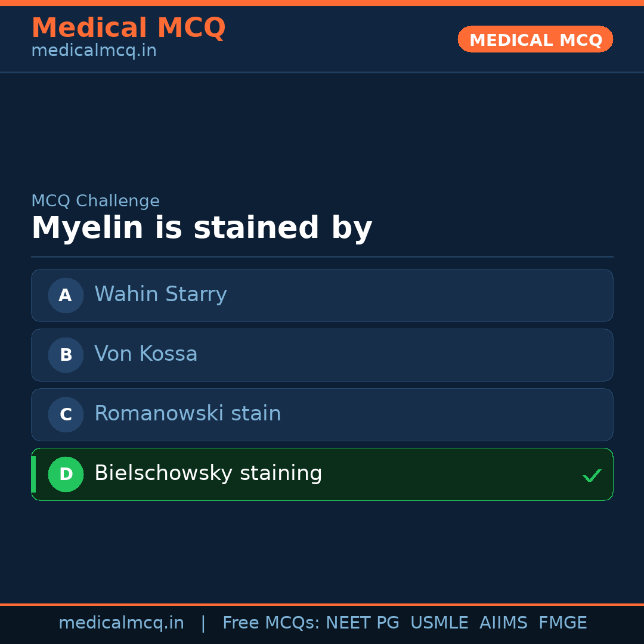
Task: Click the orange MEDICAL MCQ pill badge
Action: coord(535,39)
